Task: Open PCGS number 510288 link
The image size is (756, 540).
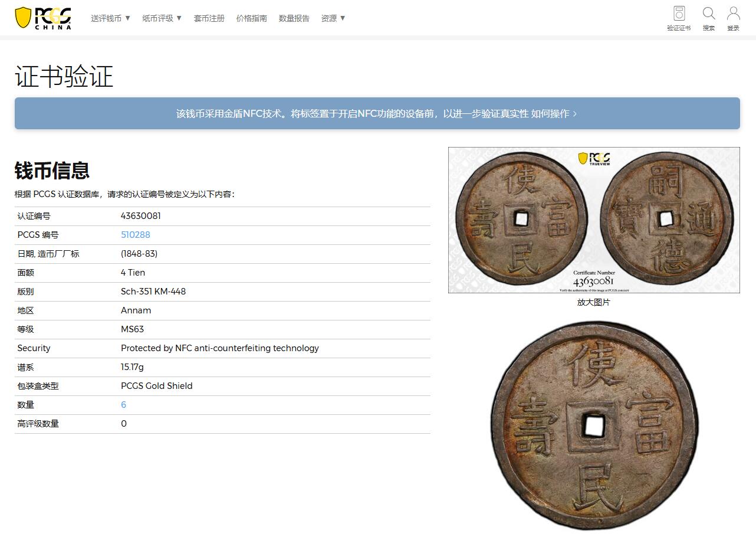Action: pyautogui.click(x=135, y=235)
